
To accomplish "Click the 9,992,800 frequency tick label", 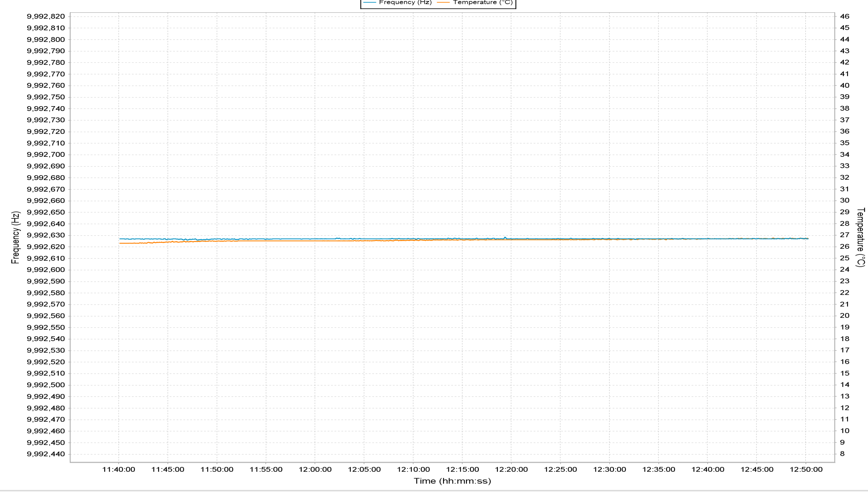I will tap(45, 39).
